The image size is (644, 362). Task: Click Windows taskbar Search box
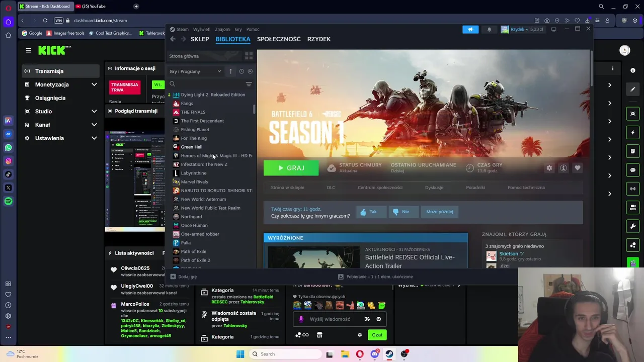point(285,354)
